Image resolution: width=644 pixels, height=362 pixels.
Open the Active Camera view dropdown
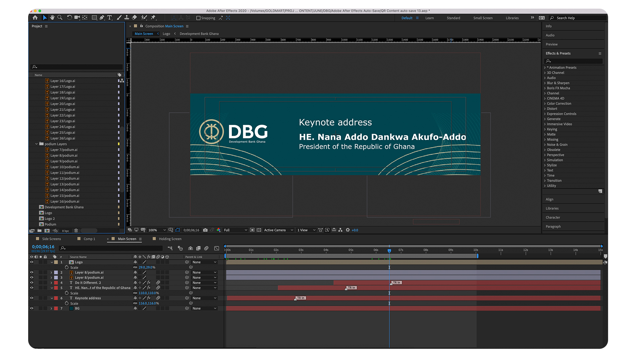click(x=278, y=230)
